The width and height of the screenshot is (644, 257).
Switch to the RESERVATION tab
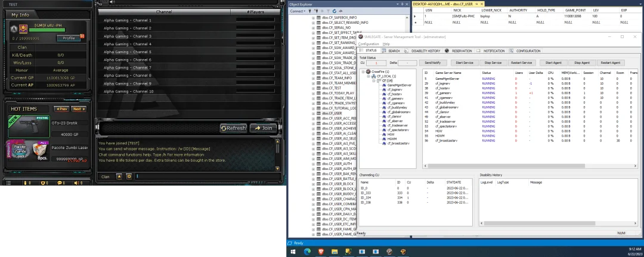pyautogui.click(x=459, y=51)
